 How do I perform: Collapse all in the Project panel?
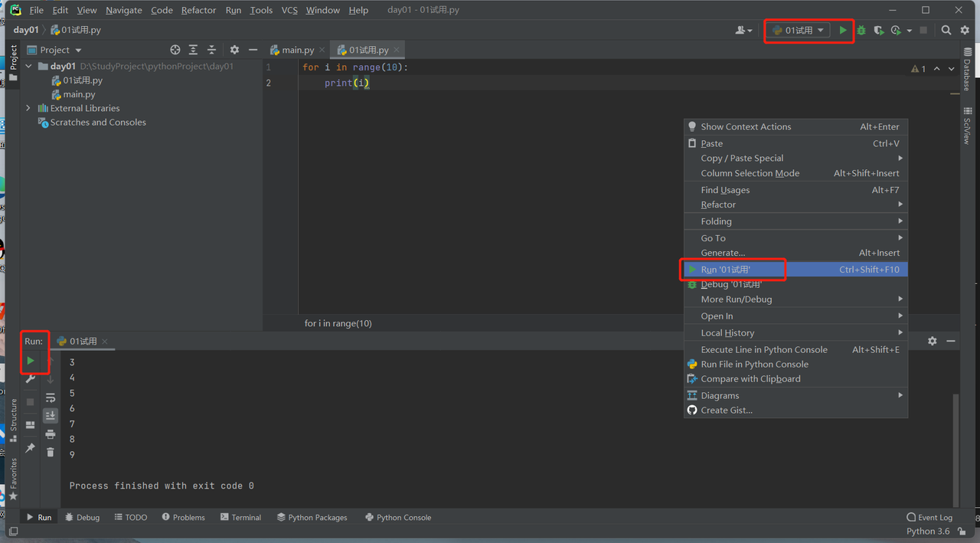(212, 50)
